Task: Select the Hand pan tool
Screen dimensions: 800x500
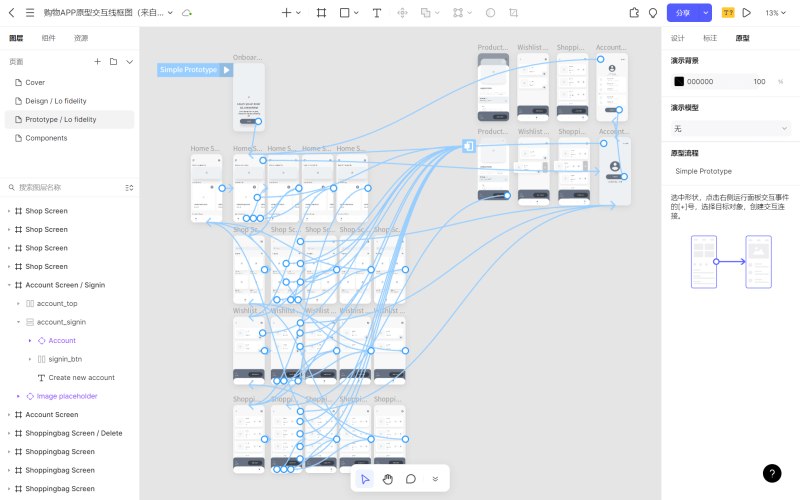Action: tap(388, 479)
